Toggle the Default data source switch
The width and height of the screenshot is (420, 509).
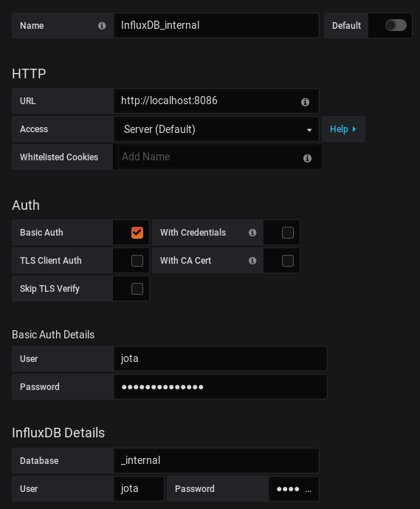tap(396, 25)
